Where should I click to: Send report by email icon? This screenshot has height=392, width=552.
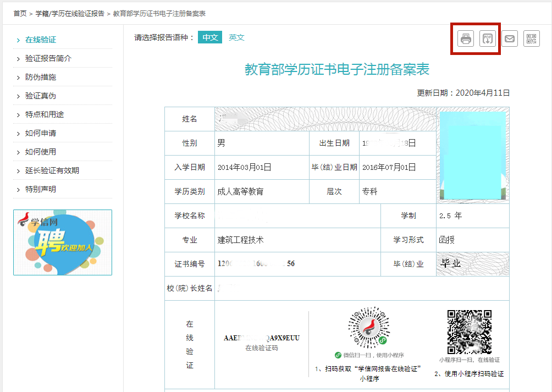(x=510, y=38)
